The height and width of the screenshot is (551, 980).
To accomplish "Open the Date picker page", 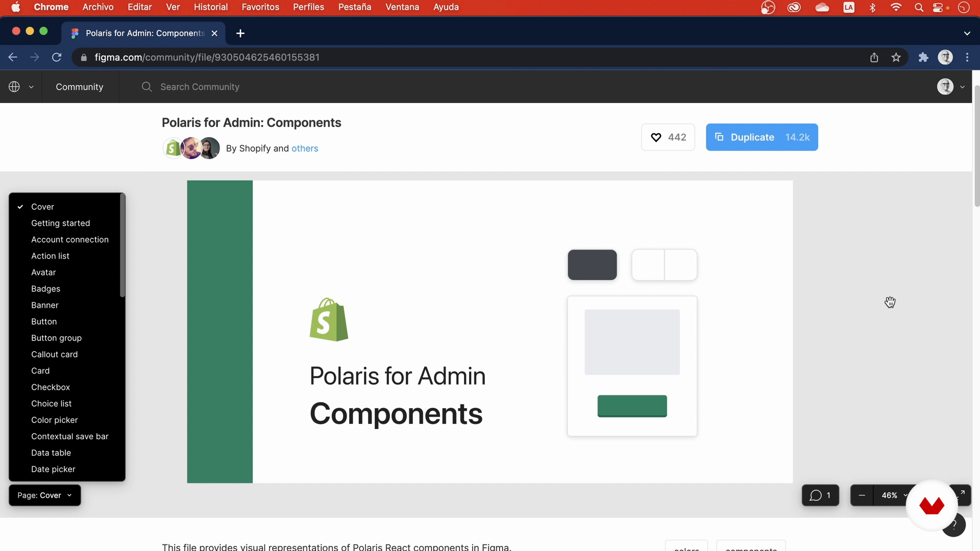I will click(x=53, y=469).
